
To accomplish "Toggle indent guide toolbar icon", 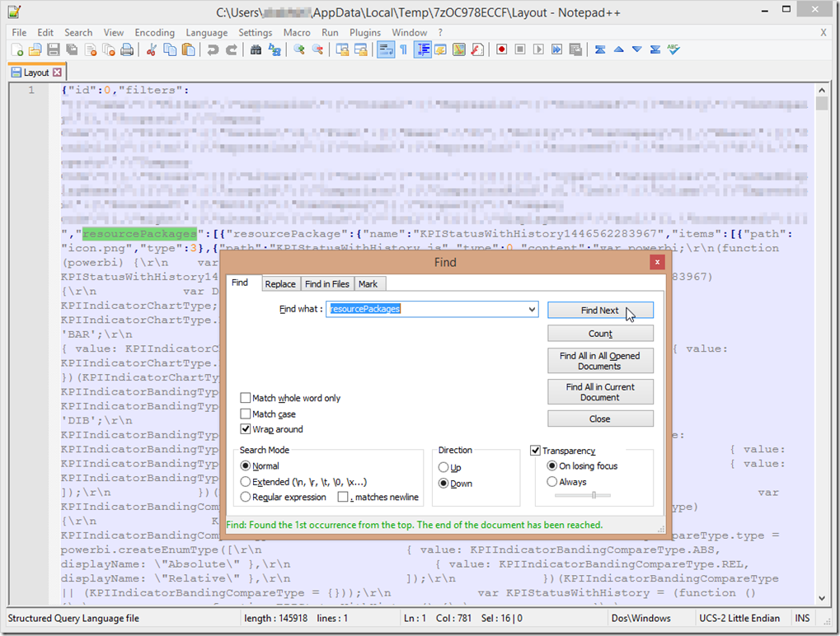I will tap(423, 49).
